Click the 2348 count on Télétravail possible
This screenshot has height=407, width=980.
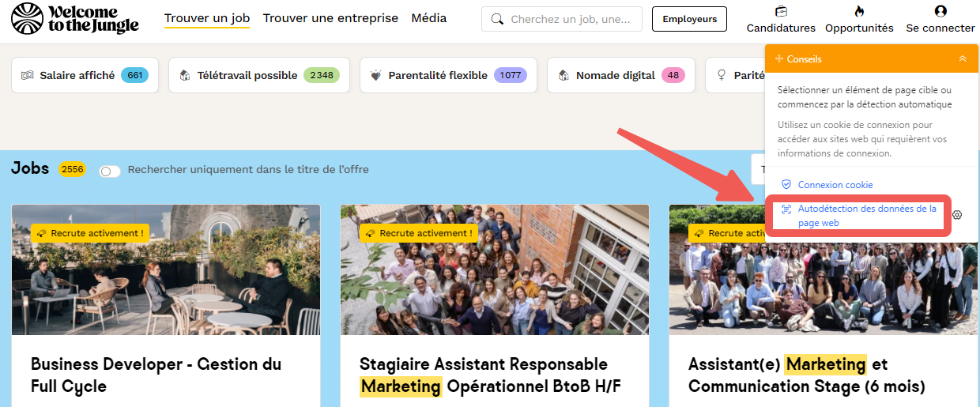pyautogui.click(x=322, y=75)
